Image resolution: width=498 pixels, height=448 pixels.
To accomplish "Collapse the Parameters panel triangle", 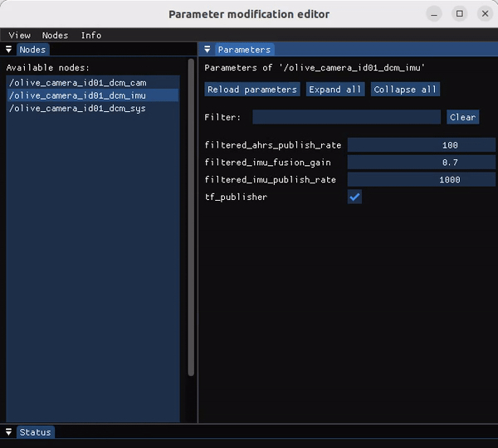I will tap(207, 50).
